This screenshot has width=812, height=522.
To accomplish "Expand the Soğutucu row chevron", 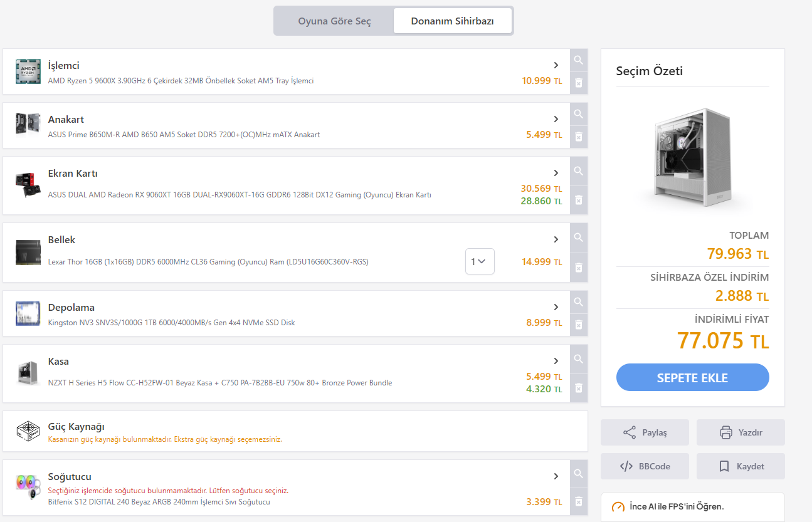I will click(556, 476).
